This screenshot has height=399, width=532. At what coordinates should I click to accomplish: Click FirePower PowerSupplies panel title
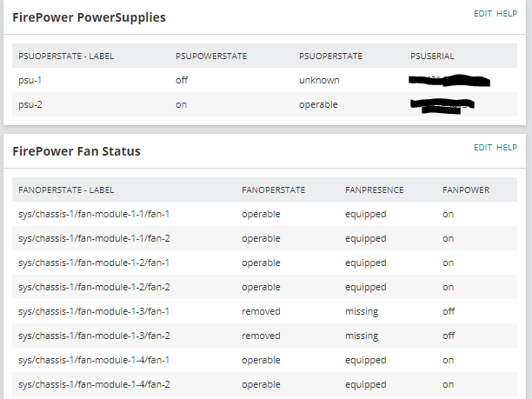click(89, 17)
